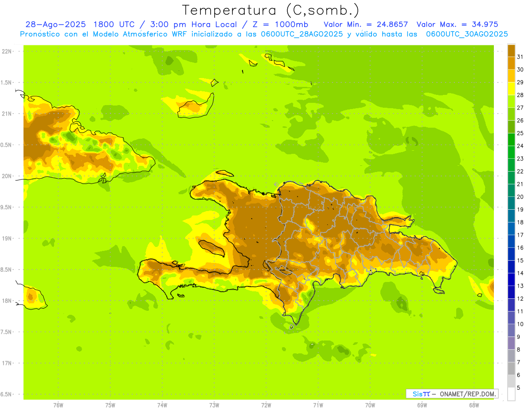This screenshot has height=411, width=532.
Task: Click the lime swatch between 27 and 28
Action: [x=511, y=101]
